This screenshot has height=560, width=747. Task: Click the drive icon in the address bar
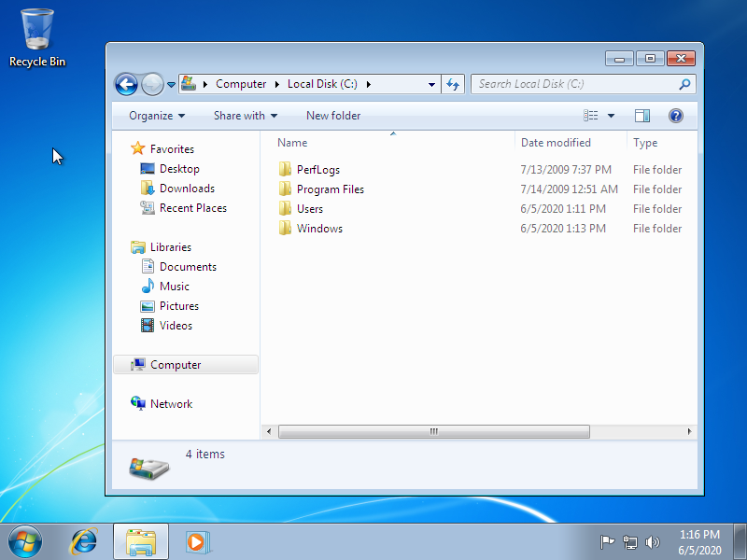189,84
